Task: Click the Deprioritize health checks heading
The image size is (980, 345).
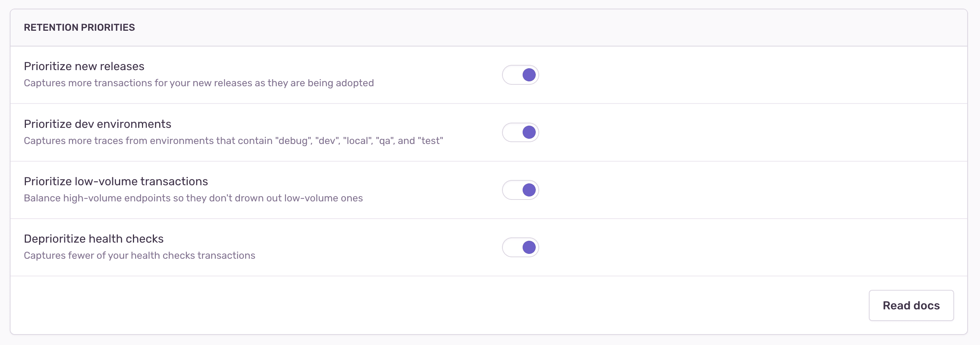Action: pos(93,238)
